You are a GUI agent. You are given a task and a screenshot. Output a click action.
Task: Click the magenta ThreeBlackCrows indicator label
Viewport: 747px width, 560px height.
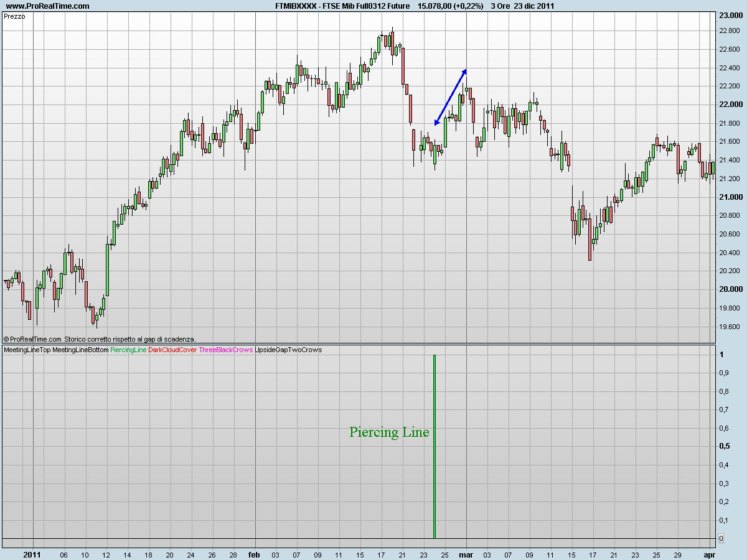pyautogui.click(x=226, y=350)
